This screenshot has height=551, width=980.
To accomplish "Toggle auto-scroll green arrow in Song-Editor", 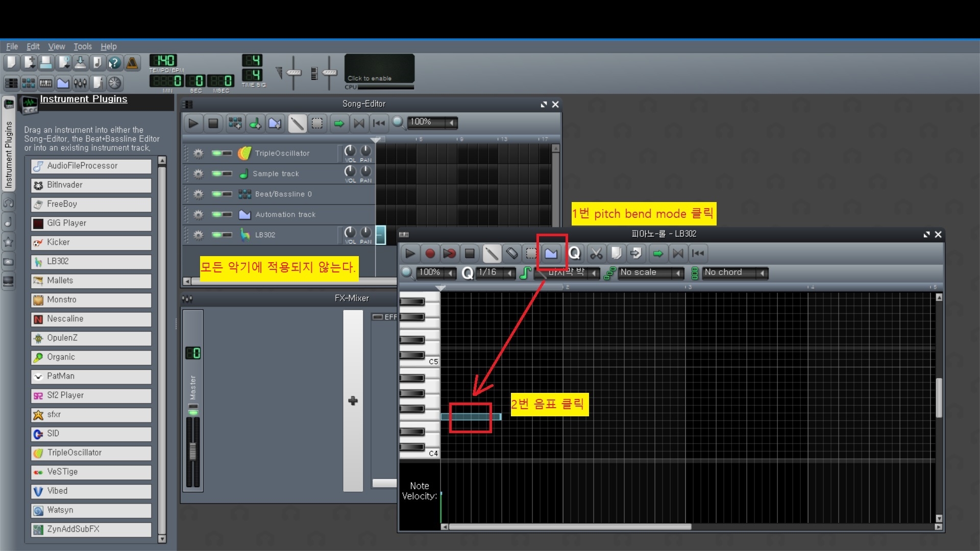I will point(339,123).
